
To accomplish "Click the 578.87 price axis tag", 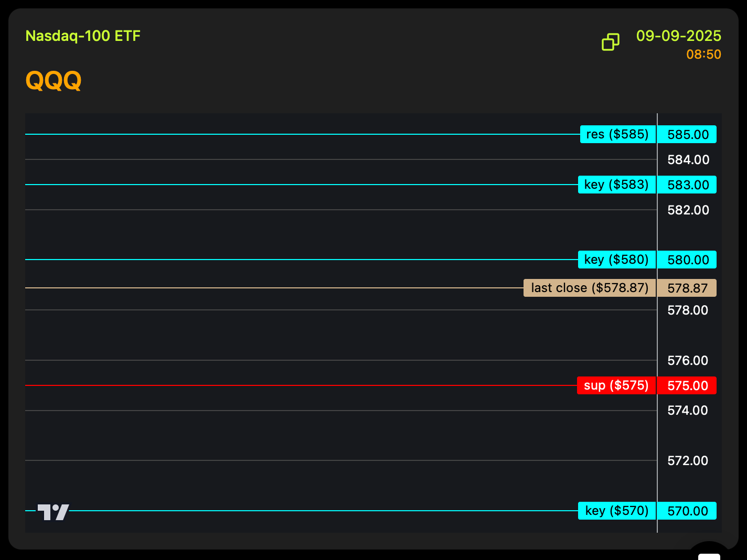I will point(687,288).
